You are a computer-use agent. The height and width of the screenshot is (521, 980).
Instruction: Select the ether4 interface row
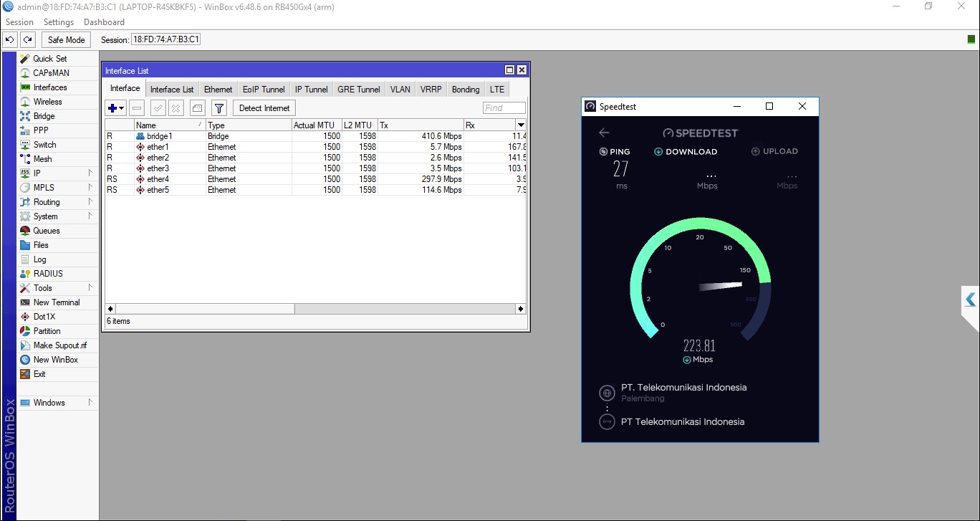(x=316, y=179)
